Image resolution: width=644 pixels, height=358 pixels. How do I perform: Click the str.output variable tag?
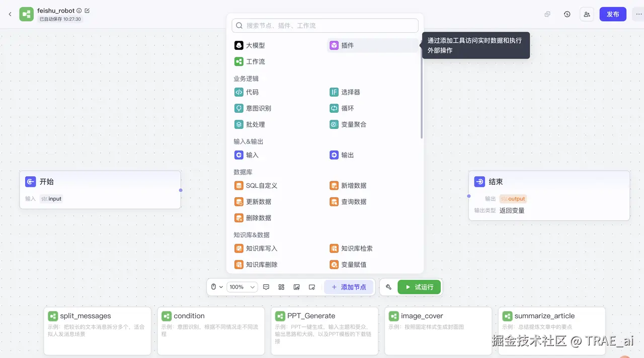pyautogui.click(x=513, y=199)
